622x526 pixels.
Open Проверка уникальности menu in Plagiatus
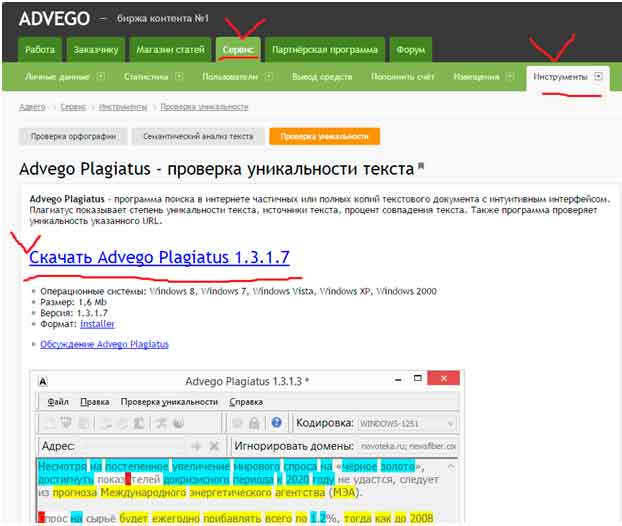tap(169, 402)
